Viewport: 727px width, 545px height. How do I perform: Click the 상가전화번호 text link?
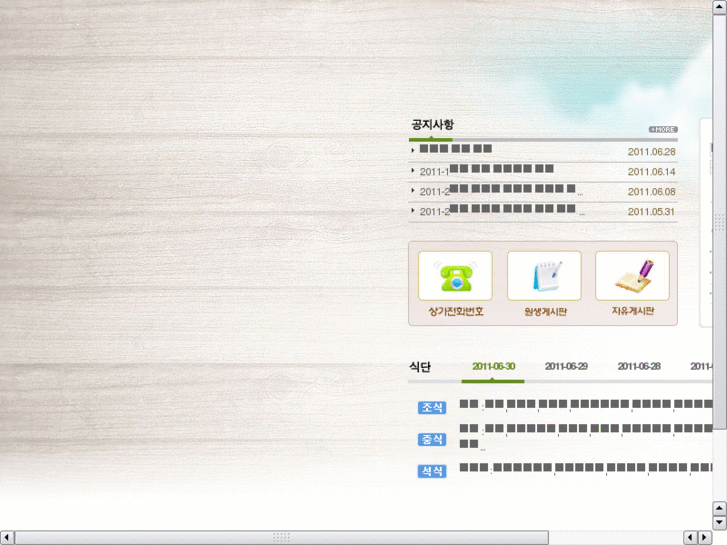pyautogui.click(x=456, y=311)
